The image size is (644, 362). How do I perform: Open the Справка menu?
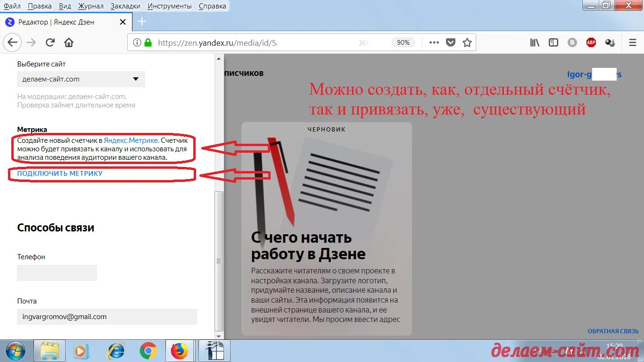[x=212, y=6]
